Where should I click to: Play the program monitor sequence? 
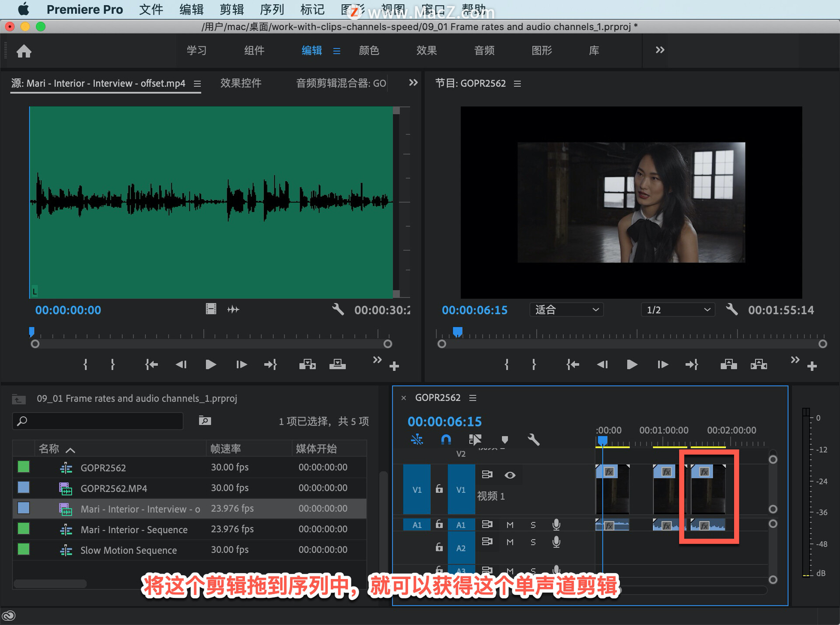point(631,364)
